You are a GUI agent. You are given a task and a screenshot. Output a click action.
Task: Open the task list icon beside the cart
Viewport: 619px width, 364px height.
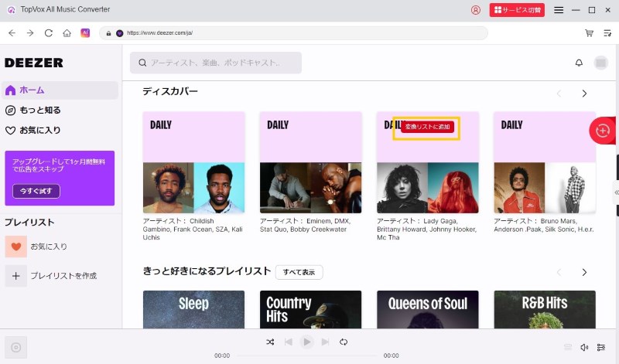(x=607, y=33)
